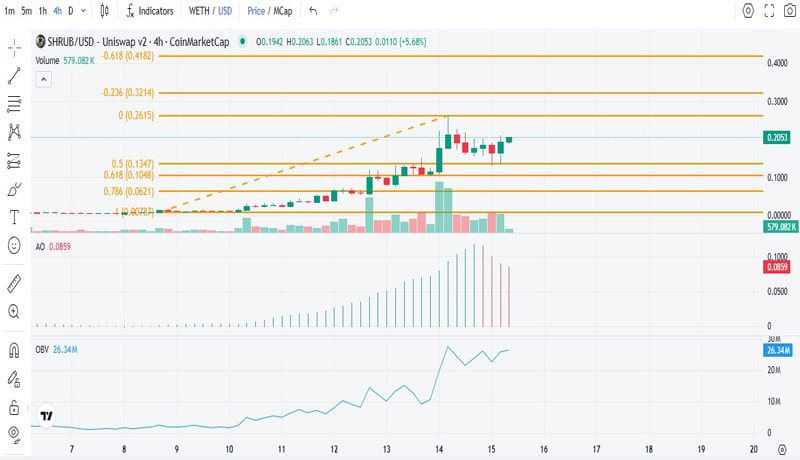The width and height of the screenshot is (800, 460).
Task: Select Fibonacci level 0 (0.2615) line label
Action: [x=136, y=115]
